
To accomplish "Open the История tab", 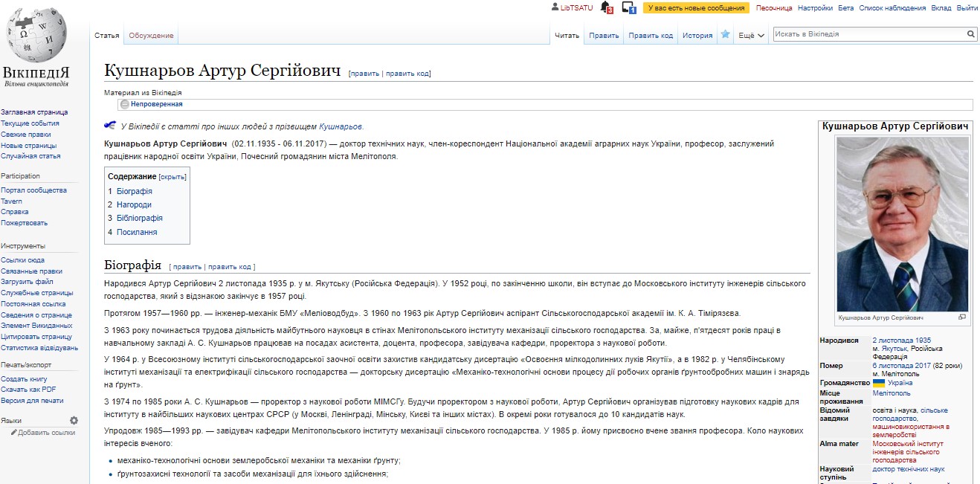I will [697, 36].
